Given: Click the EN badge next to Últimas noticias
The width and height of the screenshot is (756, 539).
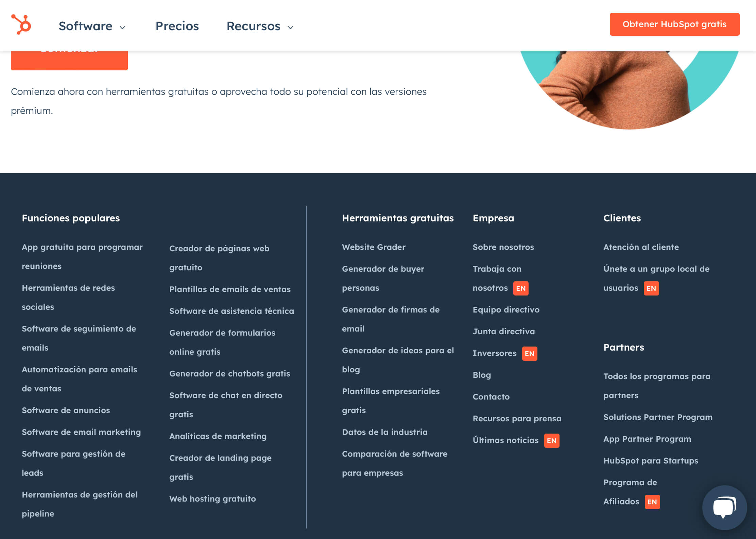Looking at the screenshot, I should pyautogui.click(x=551, y=440).
